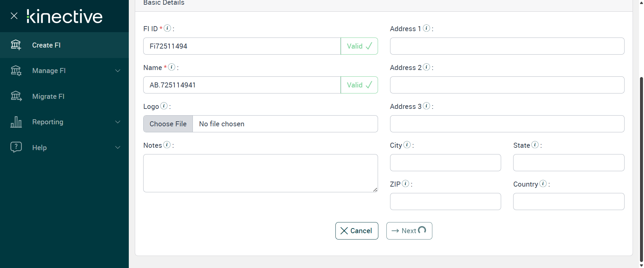The width and height of the screenshot is (644, 268).
Task: Click the Address 1 info icon
Action: (426, 28)
